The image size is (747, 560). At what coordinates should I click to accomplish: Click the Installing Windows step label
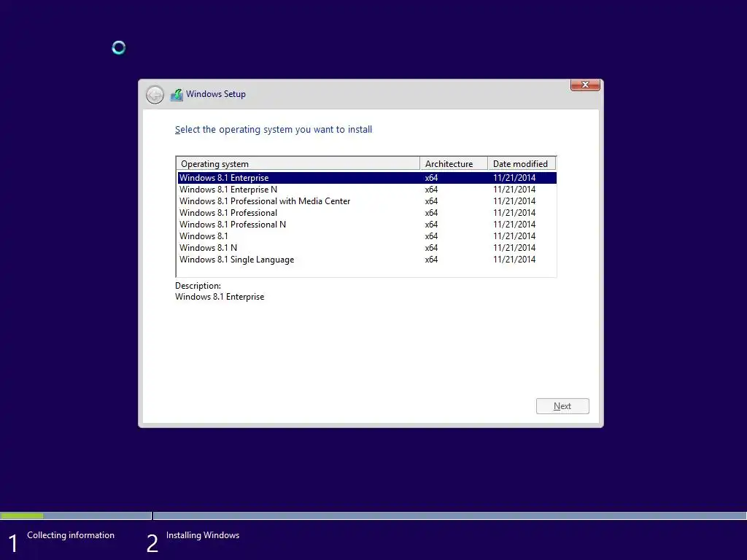coord(203,535)
